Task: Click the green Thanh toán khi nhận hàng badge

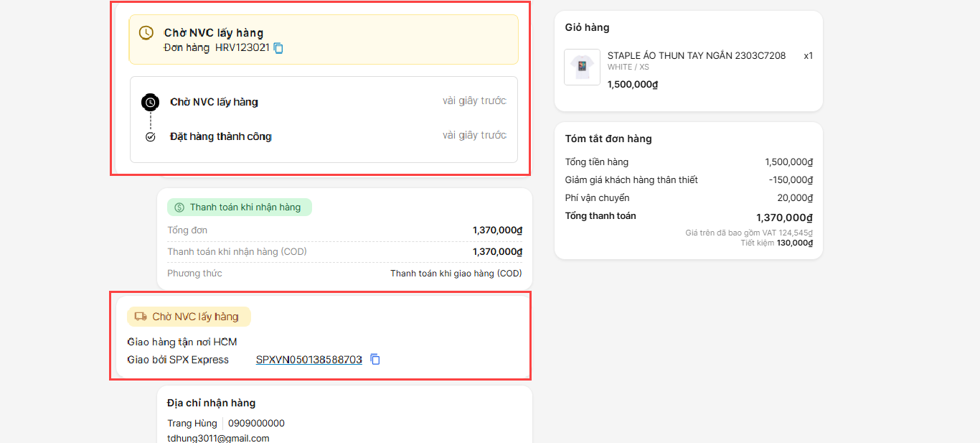Action: tap(240, 207)
